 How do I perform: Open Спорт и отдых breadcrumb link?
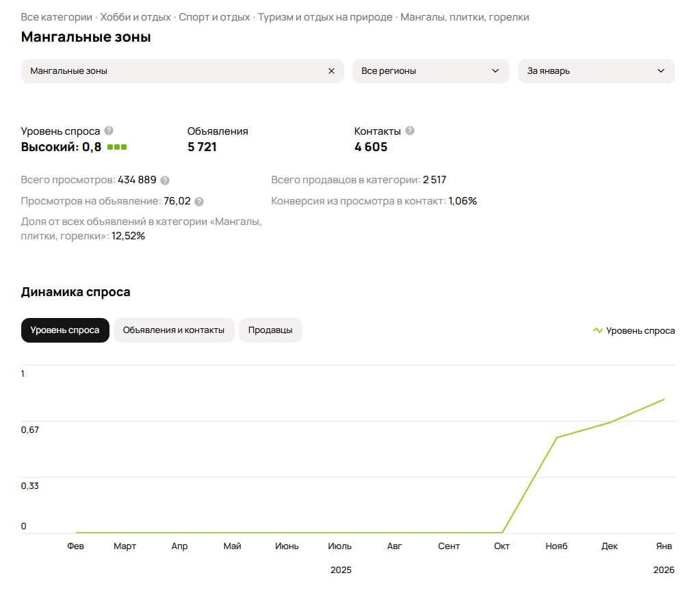pyautogui.click(x=214, y=17)
